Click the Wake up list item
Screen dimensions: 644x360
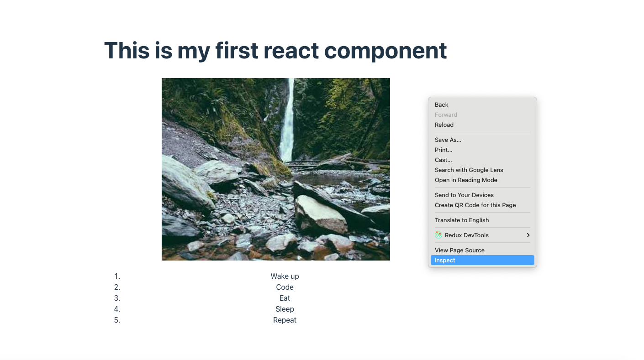click(285, 276)
